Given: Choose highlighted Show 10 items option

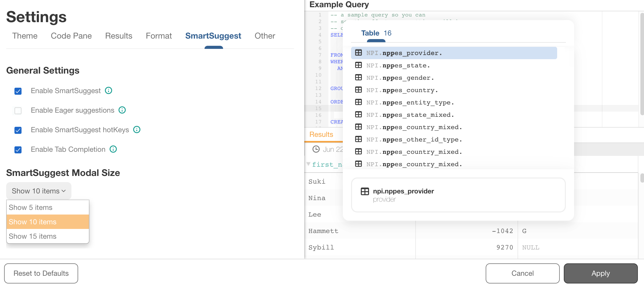Looking at the screenshot, I should [48, 222].
